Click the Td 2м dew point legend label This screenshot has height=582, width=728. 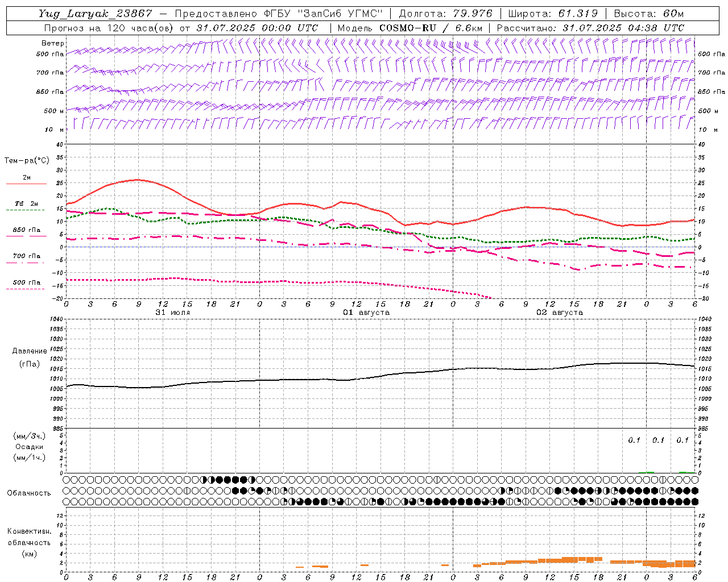(x=27, y=203)
